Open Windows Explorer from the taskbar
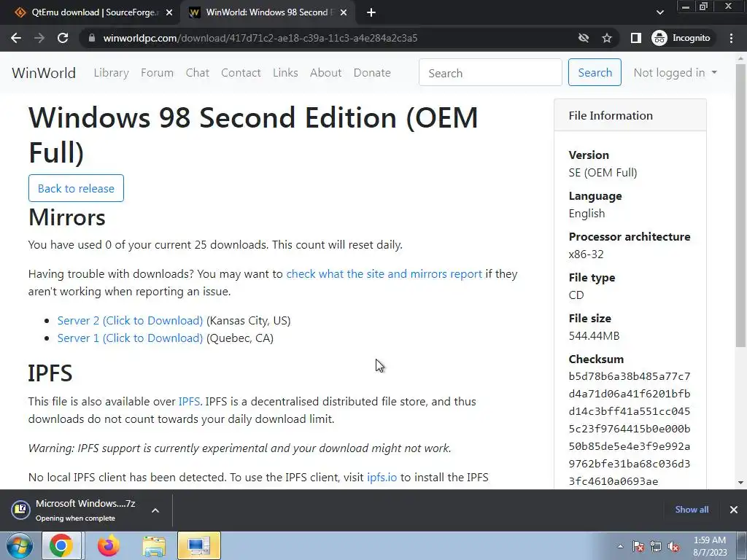747x560 pixels. (x=154, y=545)
